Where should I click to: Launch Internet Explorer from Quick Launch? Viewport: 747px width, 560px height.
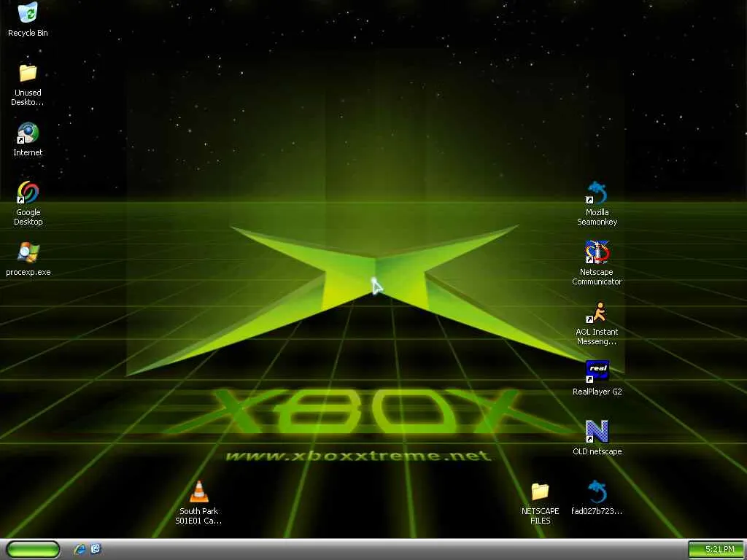point(80,549)
